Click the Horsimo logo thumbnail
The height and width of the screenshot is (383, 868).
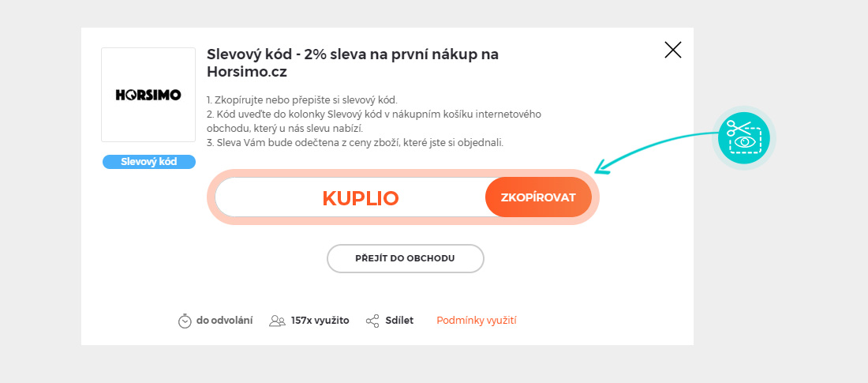click(148, 95)
